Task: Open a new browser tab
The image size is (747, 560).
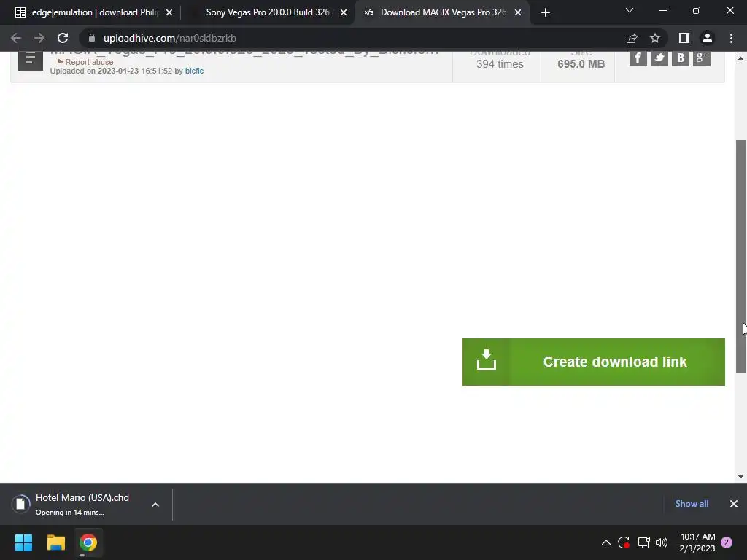Action: [x=546, y=12]
